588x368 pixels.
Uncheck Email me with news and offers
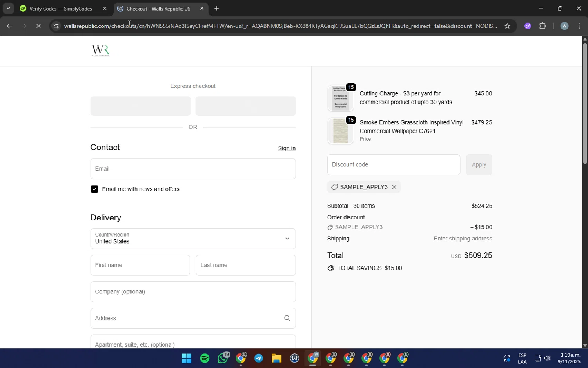point(94,189)
